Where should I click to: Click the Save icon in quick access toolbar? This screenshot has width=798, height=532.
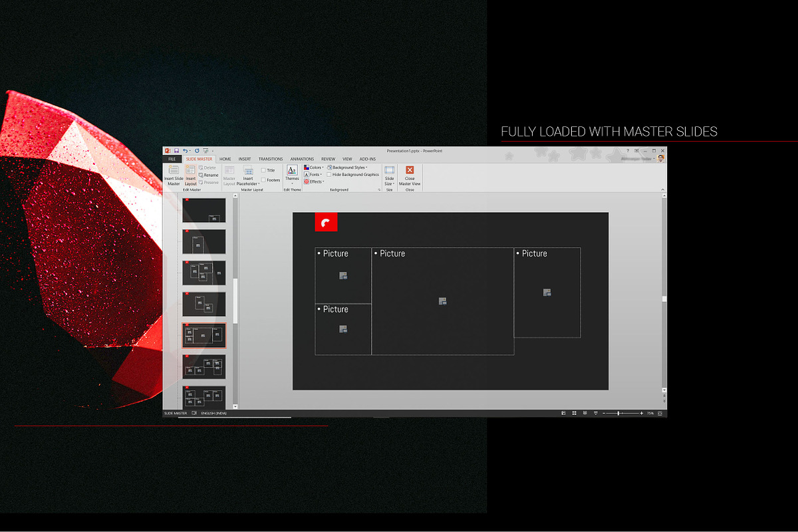click(176, 151)
